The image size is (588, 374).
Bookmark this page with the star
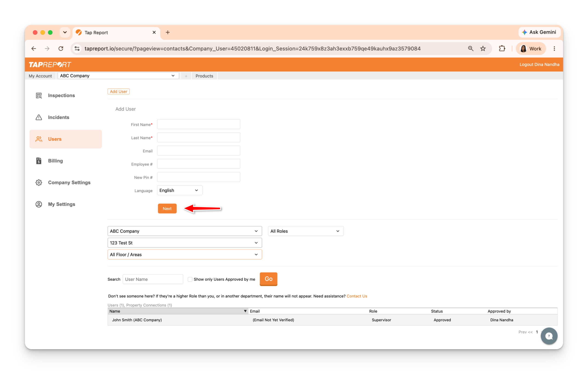(x=483, y=49)
